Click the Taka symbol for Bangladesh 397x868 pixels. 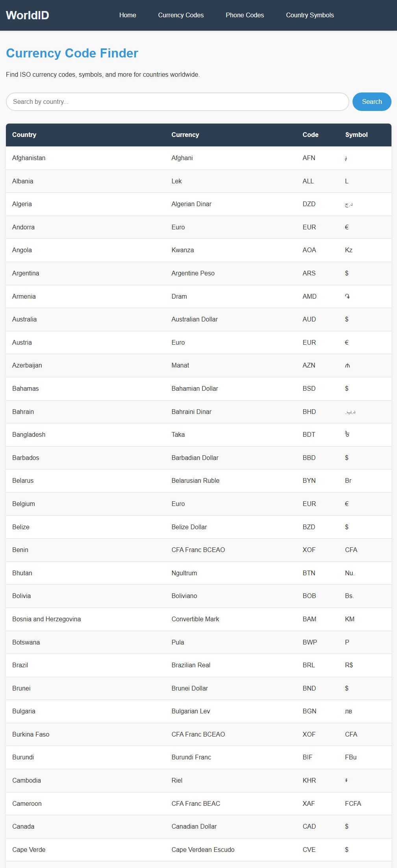(347, 434)
